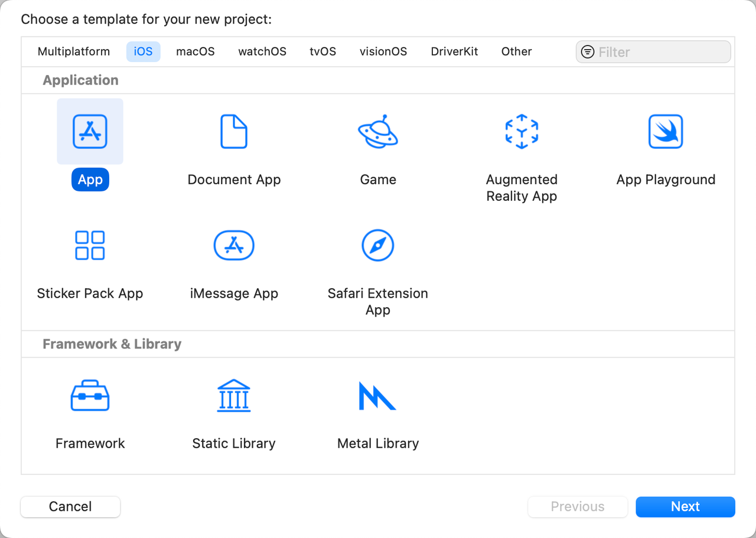
Task: Switch to the DriverKit tab
Action: point(455,51)
